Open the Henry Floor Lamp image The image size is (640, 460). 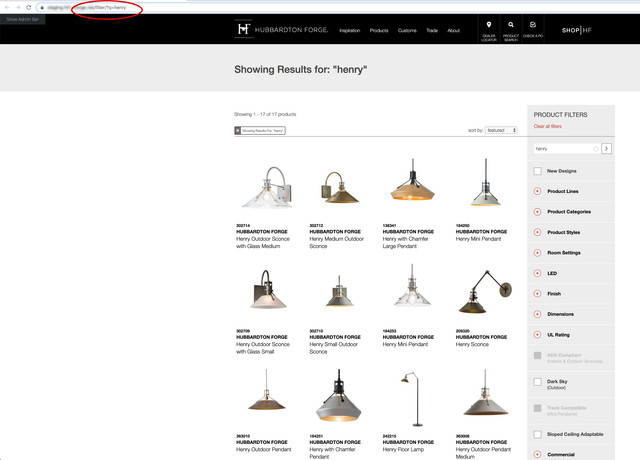(412, 398)
